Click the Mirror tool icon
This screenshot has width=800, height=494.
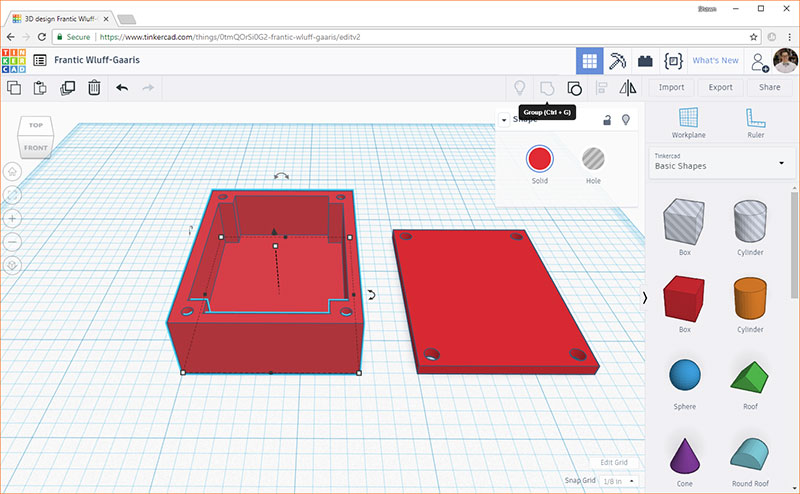(628, 88)
